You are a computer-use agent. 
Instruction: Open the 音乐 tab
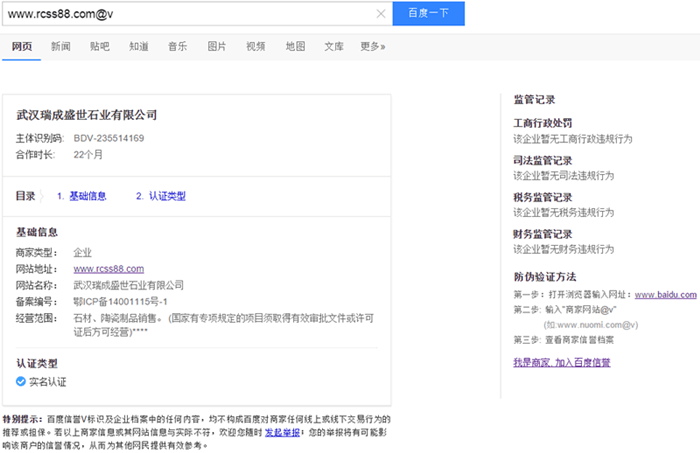tap(178, 46)
